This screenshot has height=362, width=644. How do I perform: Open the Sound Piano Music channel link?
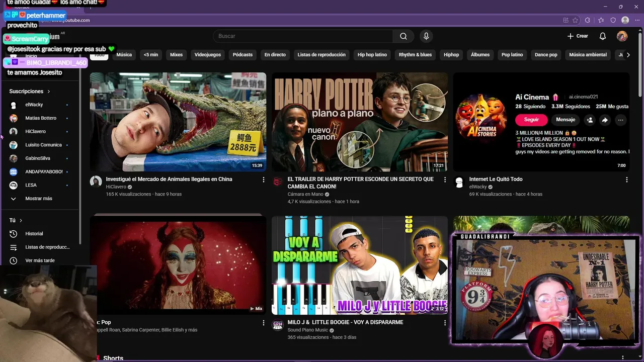point(307,330)
